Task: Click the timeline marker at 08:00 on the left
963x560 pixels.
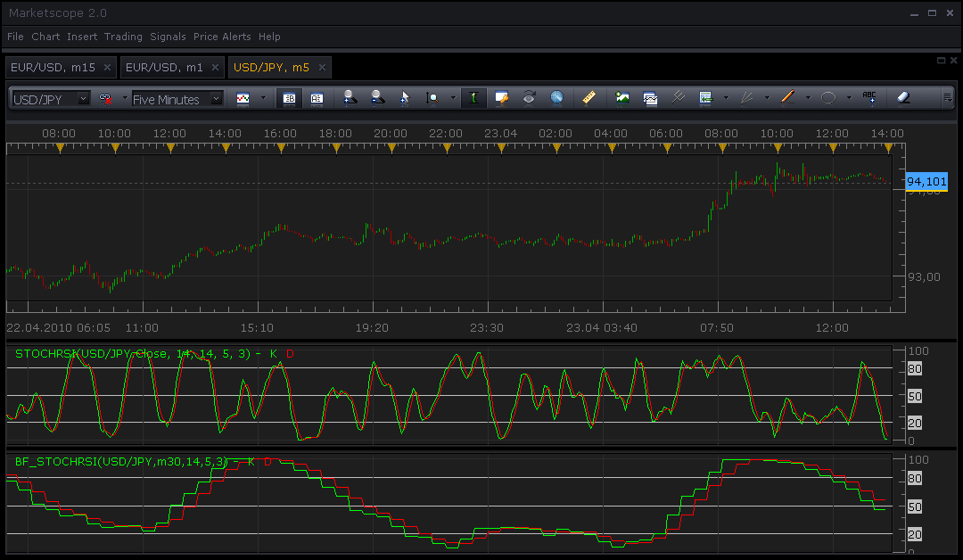Action: [60, 148]
